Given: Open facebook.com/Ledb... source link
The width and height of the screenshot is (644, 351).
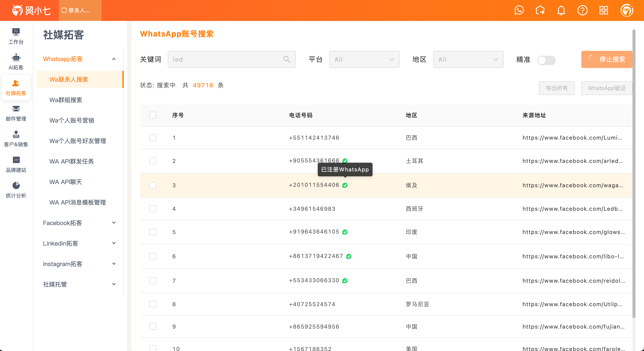Looking at the screenshot, I should point(573,209).
